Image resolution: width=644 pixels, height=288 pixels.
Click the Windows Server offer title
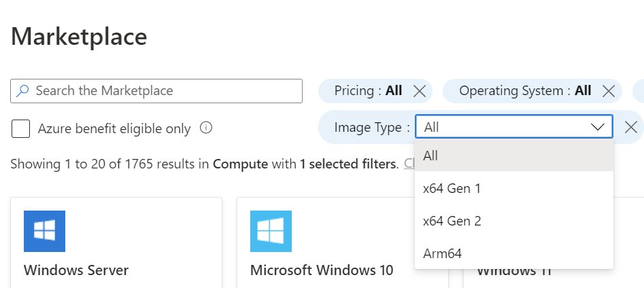(76, 270)
